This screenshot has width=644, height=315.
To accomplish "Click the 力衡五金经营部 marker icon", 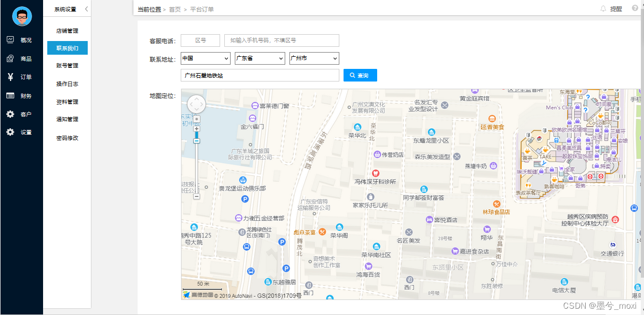I will [238, 218].
